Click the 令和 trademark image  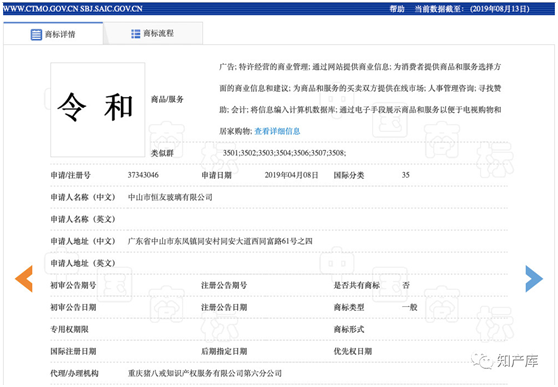point(98,110)
